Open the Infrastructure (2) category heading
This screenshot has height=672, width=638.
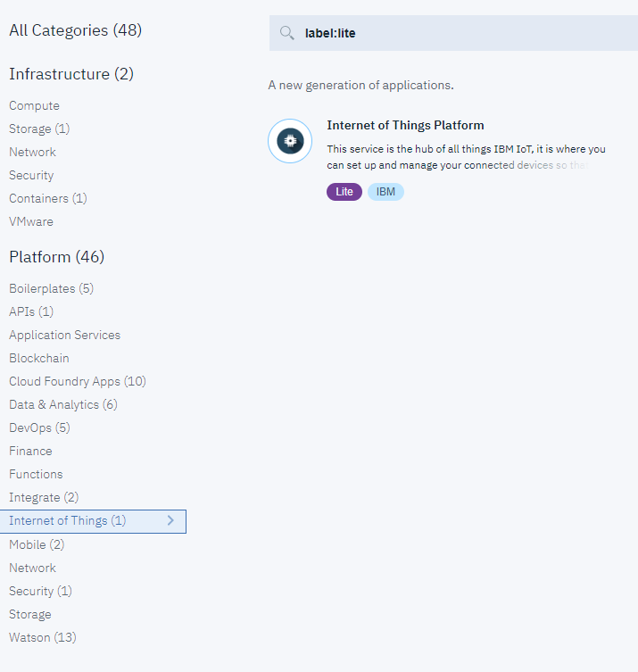[x=71, y=74]
